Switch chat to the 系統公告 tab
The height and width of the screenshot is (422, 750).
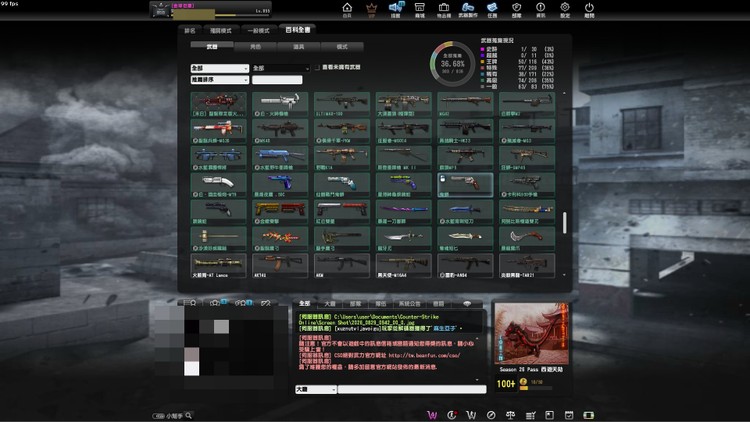point(409,304)
